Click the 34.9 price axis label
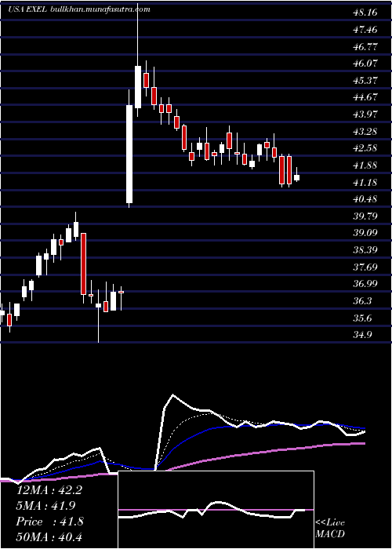 pyautogui.click(x=363, y=335)
